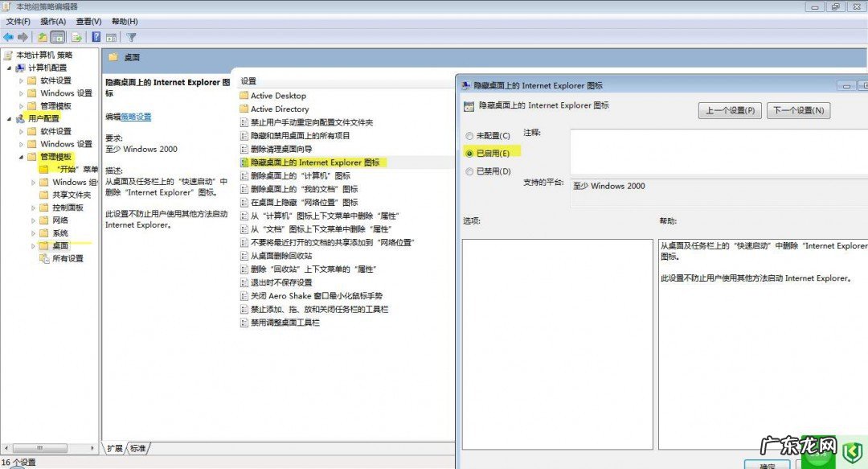Expand the 控制面板 tree node
The image size is (868, 469).
[33, 208]
